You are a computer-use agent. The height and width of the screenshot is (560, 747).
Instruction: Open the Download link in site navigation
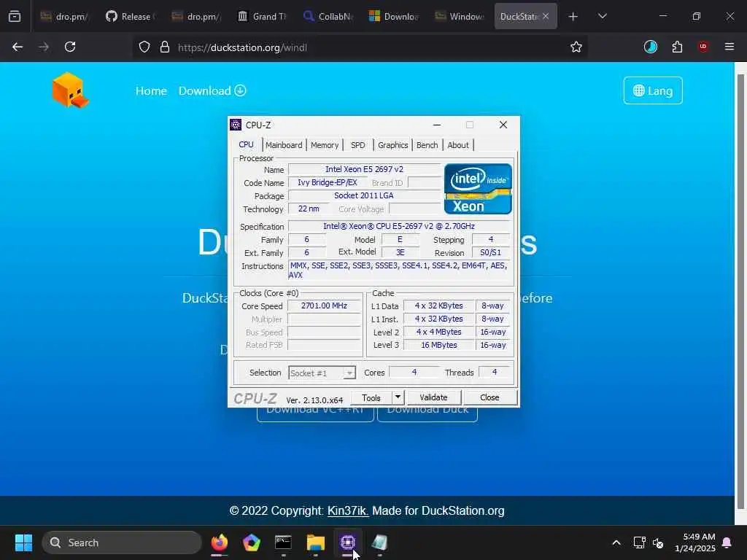(212, 91)
